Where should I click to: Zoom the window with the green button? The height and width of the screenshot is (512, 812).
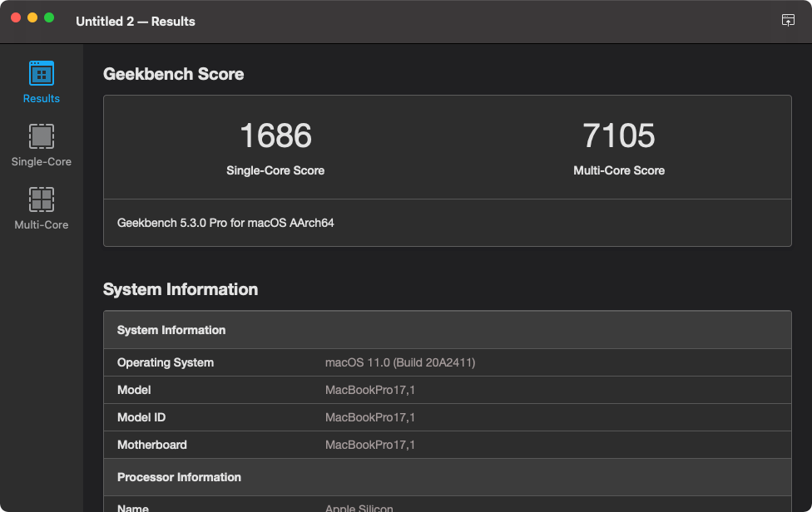[x=49, y=17]
